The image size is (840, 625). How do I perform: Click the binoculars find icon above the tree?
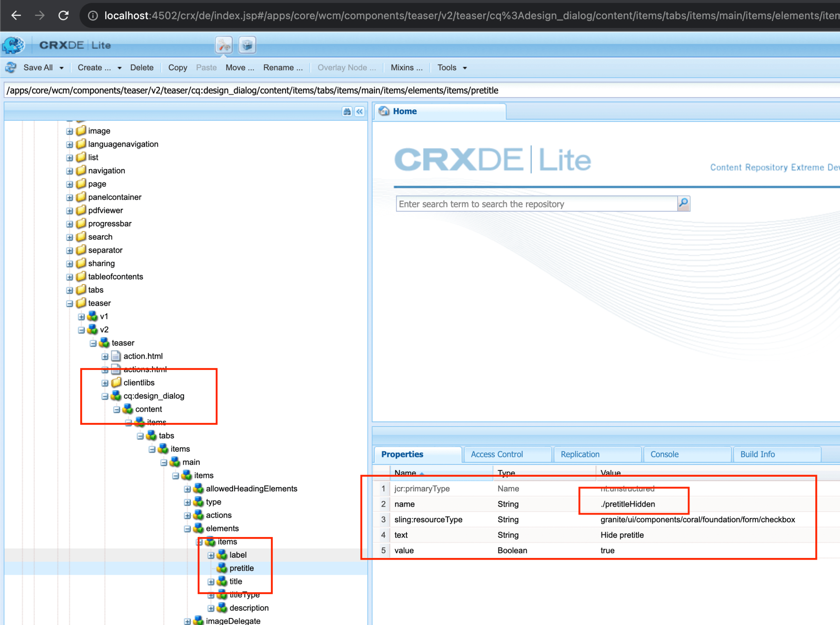(x=347, y=111)
